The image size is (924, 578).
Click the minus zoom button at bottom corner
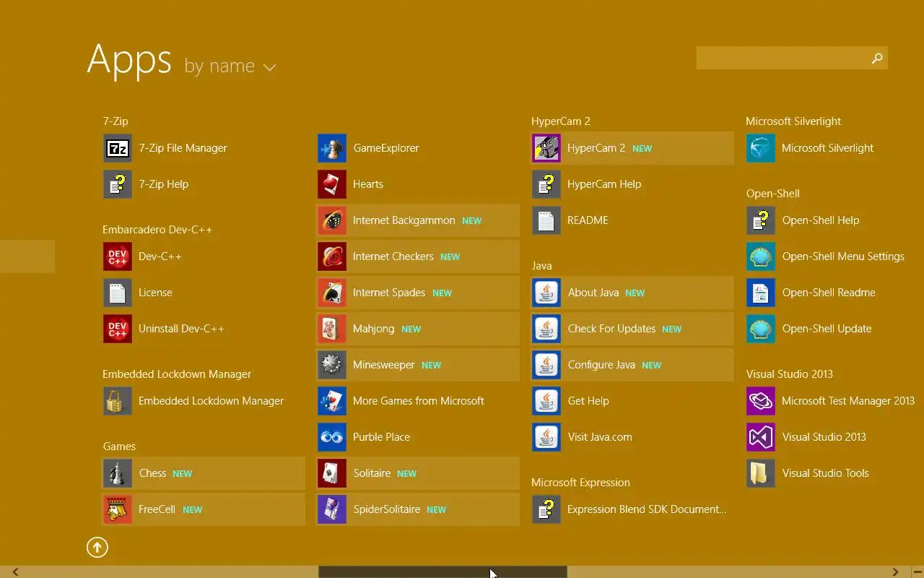[917, 572]
